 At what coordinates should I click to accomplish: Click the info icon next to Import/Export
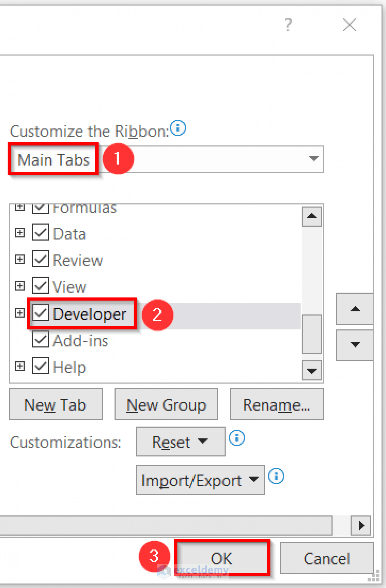(x=276, y=476)
